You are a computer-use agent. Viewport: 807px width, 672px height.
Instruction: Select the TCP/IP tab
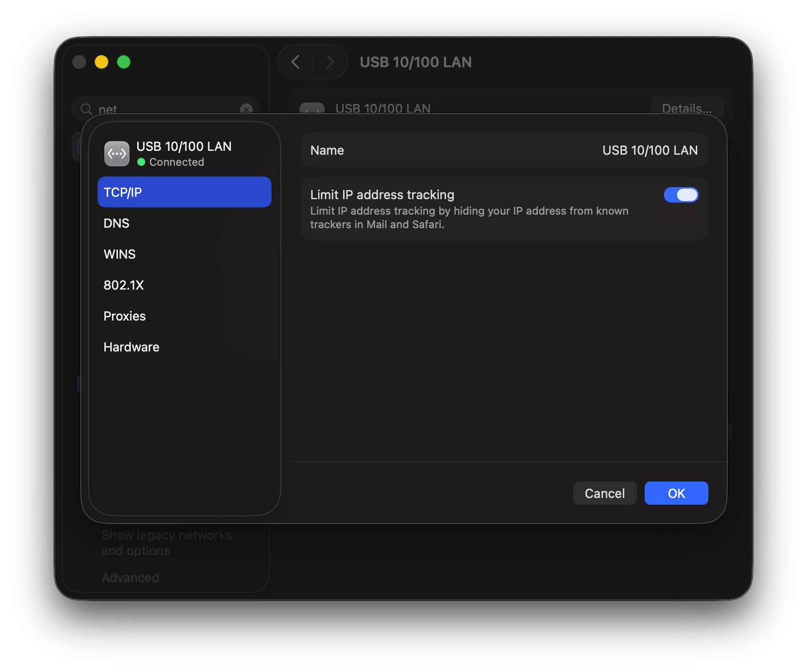[x=184, y=192]
